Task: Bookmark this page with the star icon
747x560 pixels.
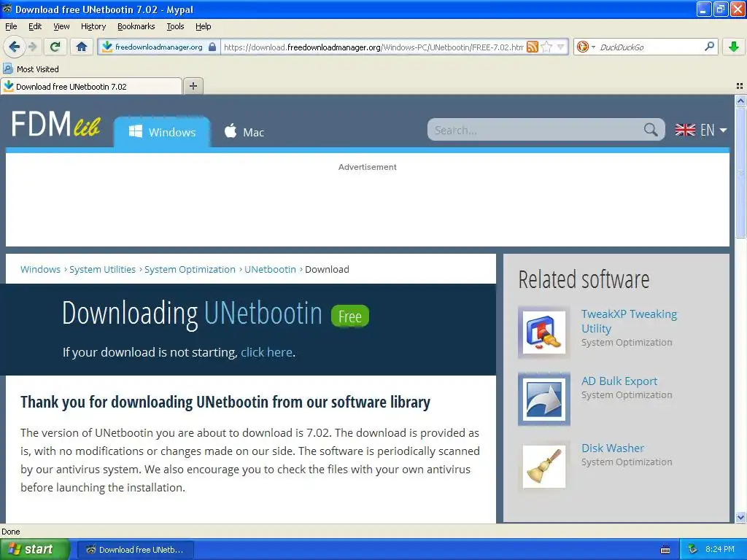Action: click(x=546, y=47)
